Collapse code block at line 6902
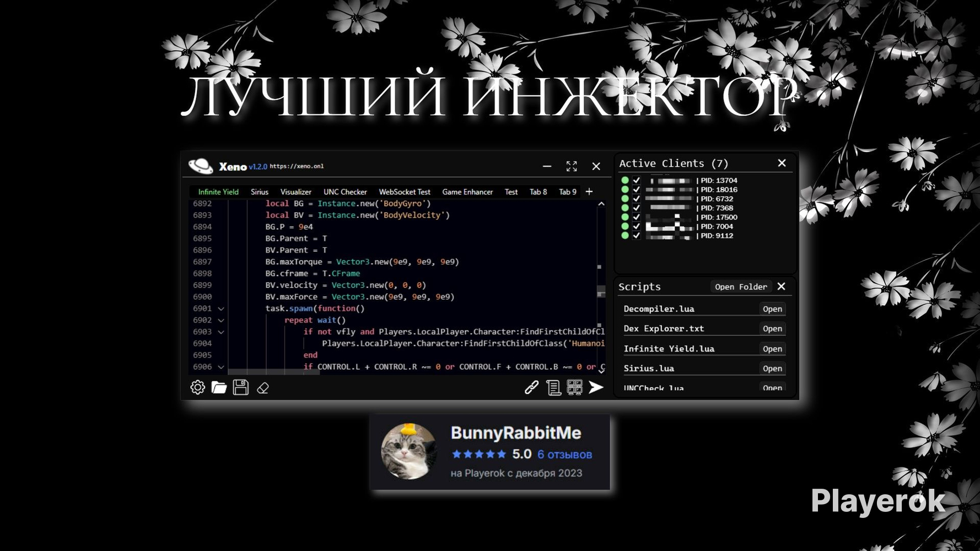Viewport: 980px width, 551px height. (221, 320)
